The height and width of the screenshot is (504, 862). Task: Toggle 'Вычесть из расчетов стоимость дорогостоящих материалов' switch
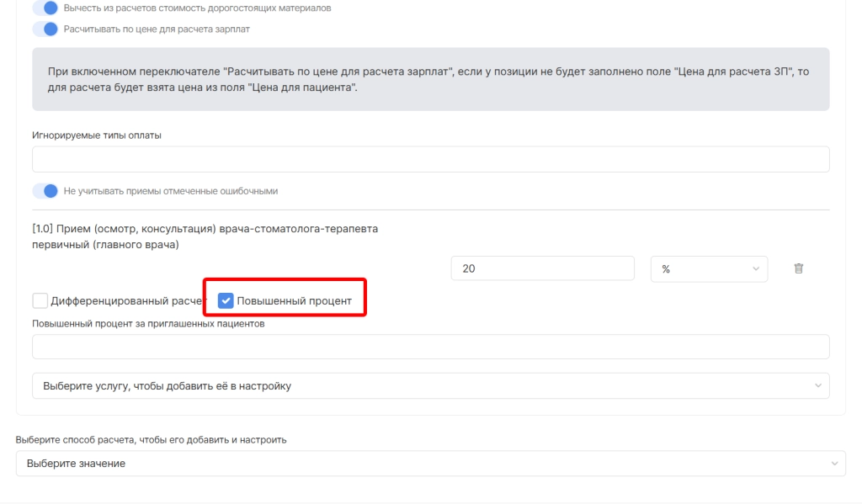tap(45, 8)
